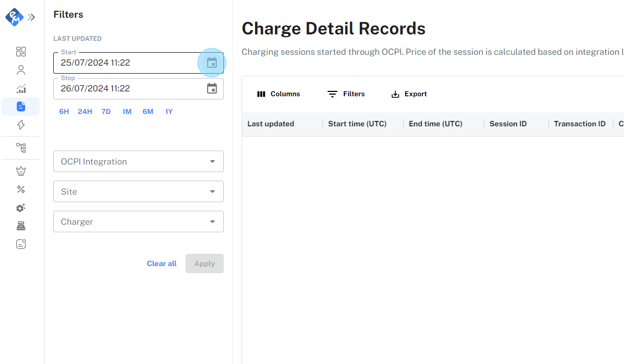Open the Charger dropdown
The height and width of the screenshot is (364, 624).
(138, 222)
